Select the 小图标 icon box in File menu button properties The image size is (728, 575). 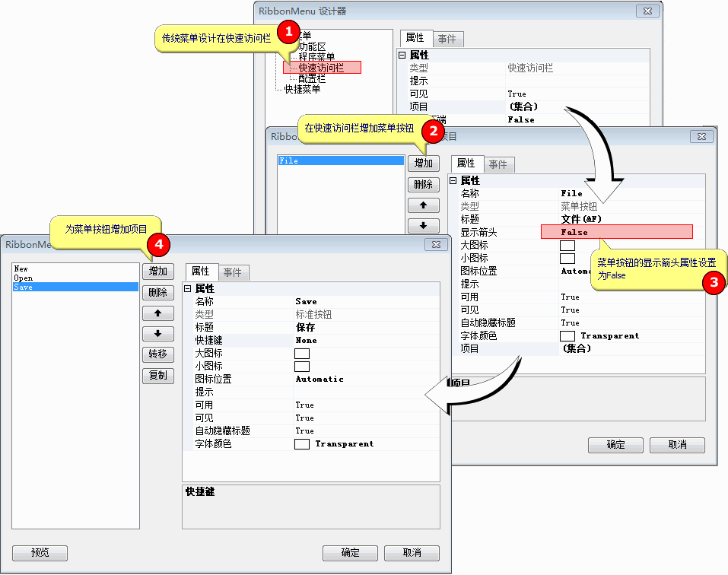click(567, 259)
